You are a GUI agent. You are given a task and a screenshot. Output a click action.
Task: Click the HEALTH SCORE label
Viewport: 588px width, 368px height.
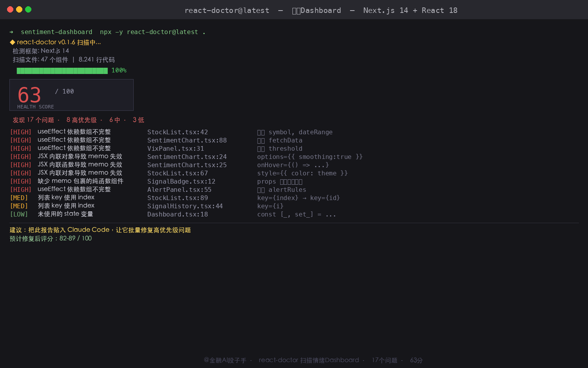point(36,107)
